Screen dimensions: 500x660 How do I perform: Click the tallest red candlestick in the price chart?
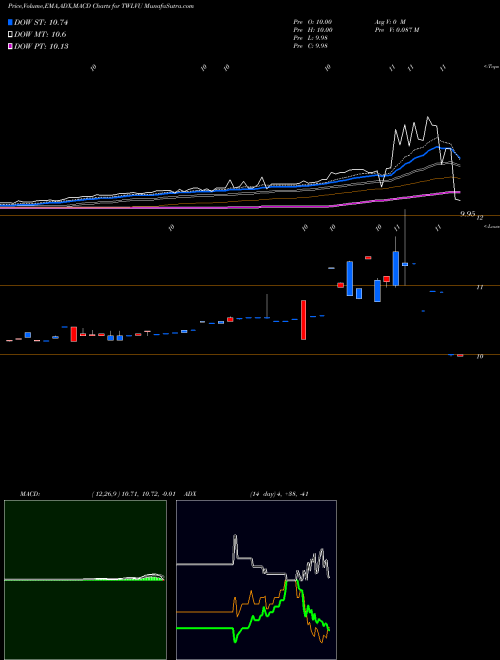[x=303, y=320]
